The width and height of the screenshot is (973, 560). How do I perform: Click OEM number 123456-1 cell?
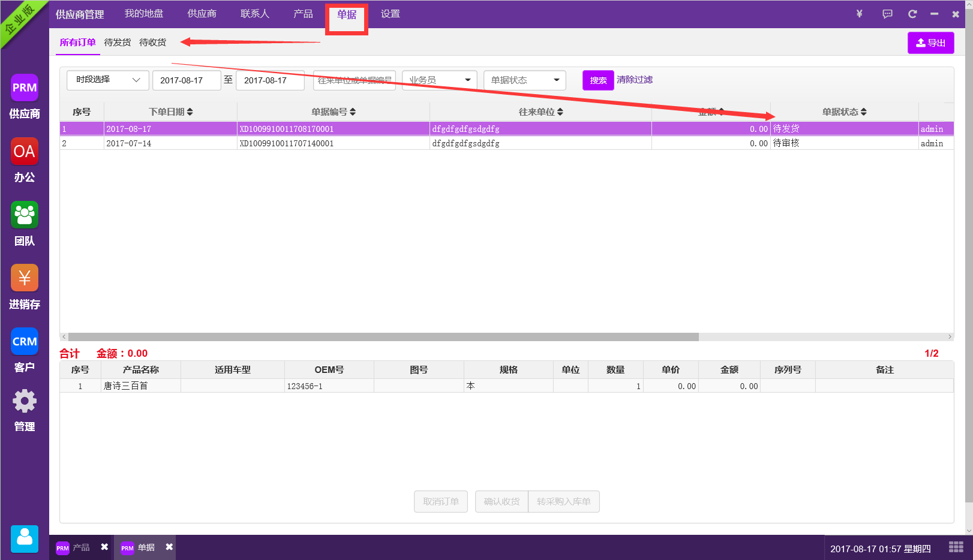(x=329, y=386)
